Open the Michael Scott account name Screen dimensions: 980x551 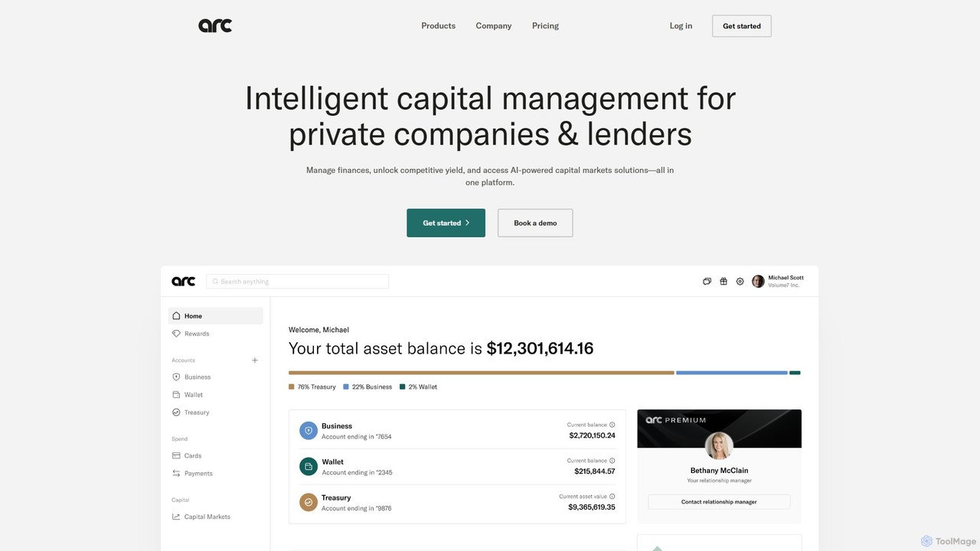click(786, 278)
